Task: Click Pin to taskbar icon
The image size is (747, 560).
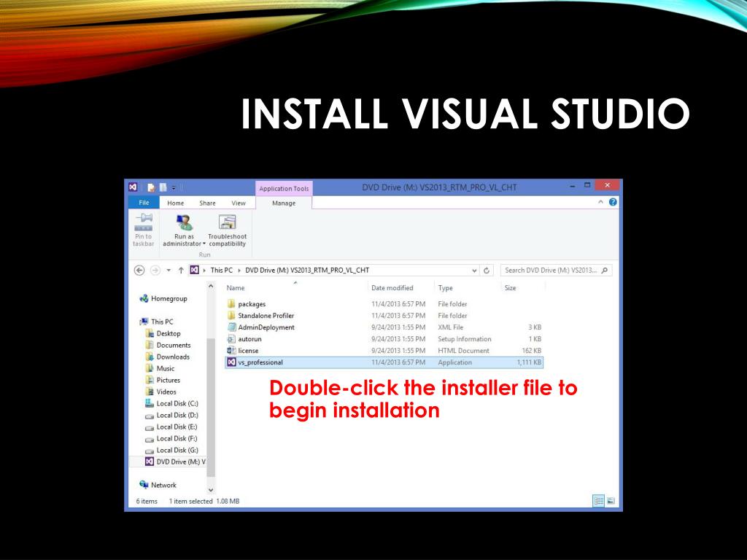Action: tap(144, 222)
